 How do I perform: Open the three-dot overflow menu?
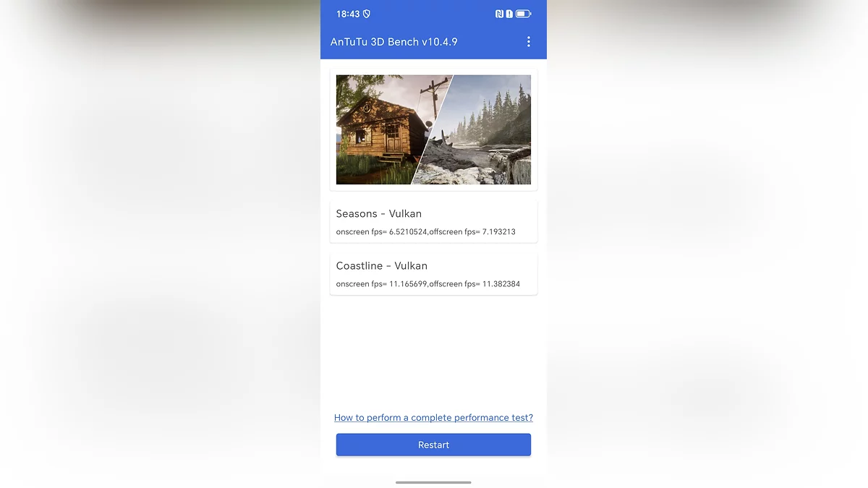[529, 42]
